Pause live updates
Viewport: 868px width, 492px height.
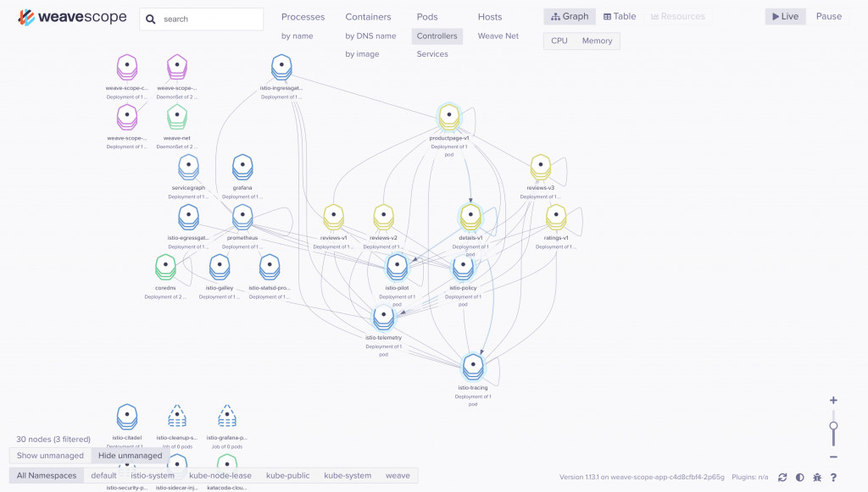(829, 17)
